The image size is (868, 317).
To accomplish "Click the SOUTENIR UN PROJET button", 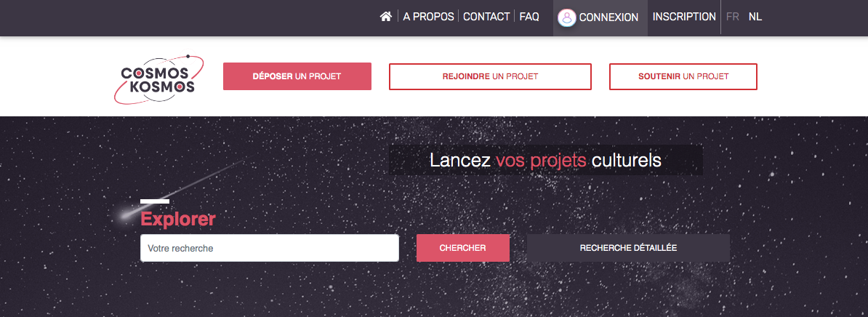I will (683, 76).
